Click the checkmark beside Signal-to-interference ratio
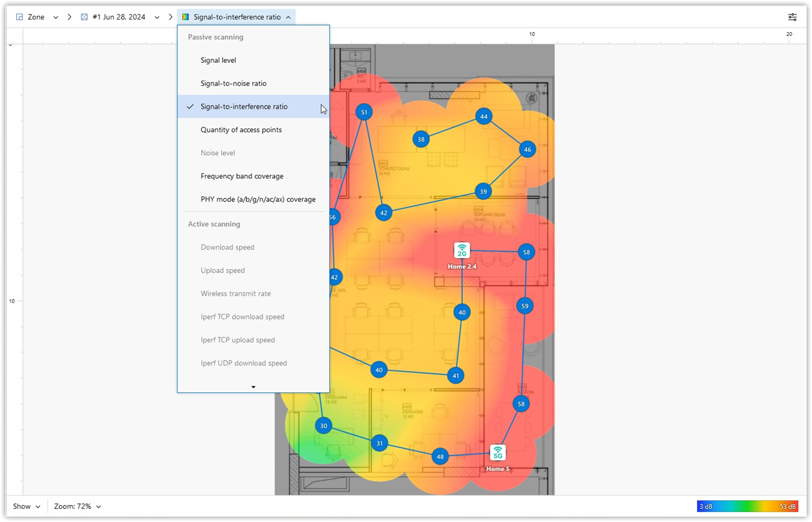Viewport: 812px width, 522px height. click(189, 106)
